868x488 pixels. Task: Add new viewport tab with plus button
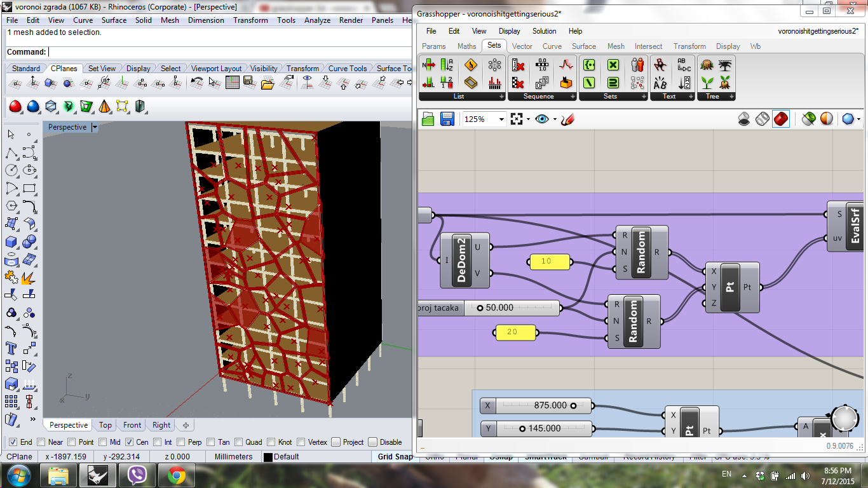click(186, 425)
